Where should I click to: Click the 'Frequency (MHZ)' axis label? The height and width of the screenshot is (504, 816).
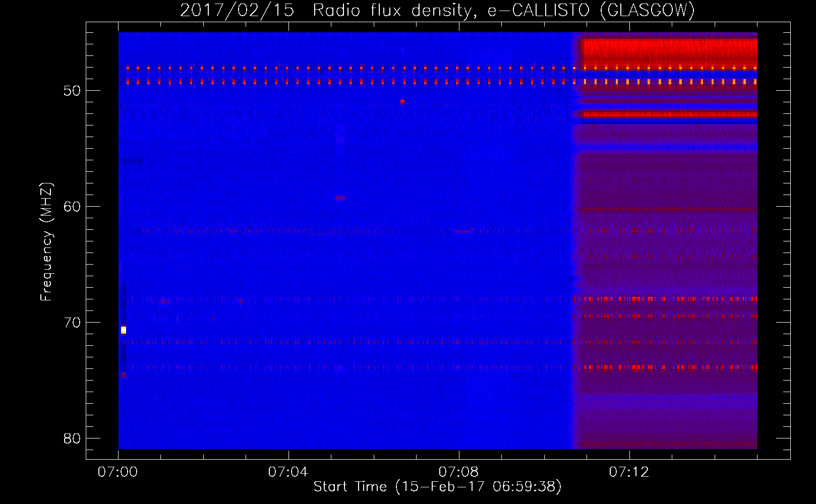pyautogui.click(x=46, y=242)
